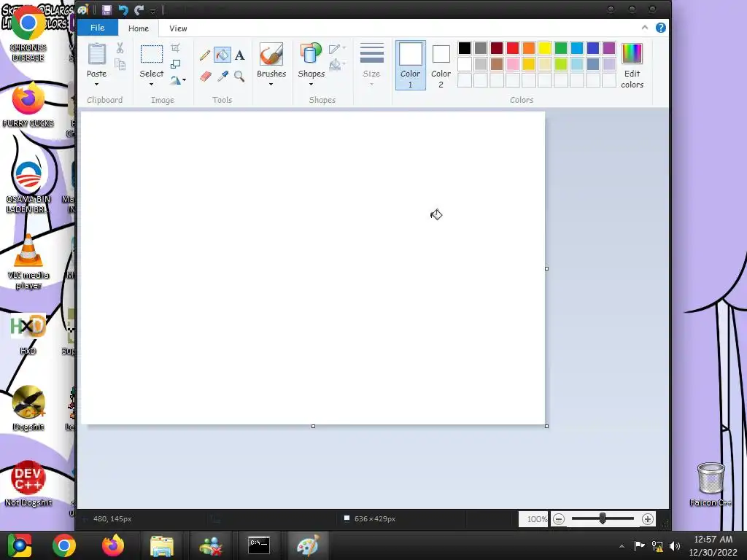This screenshot has width=747, height=560.
Task: Pick the black color swatch
Action: [x=465, y=47]
